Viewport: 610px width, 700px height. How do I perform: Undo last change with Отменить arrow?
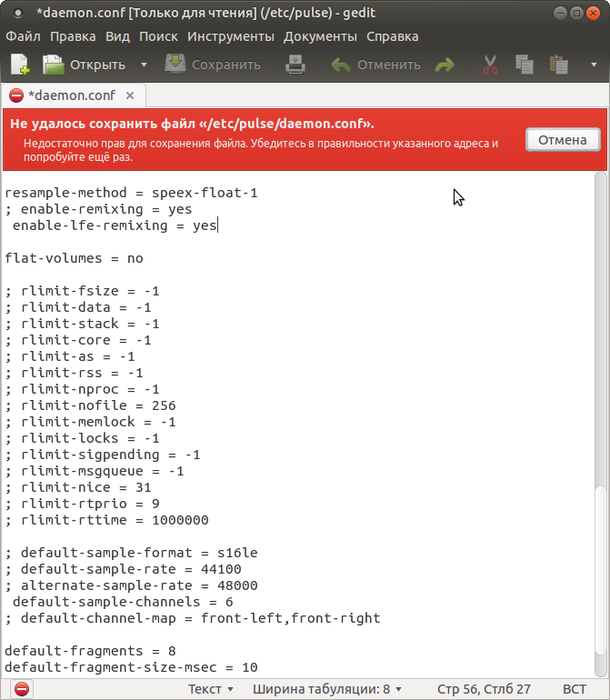342,65
